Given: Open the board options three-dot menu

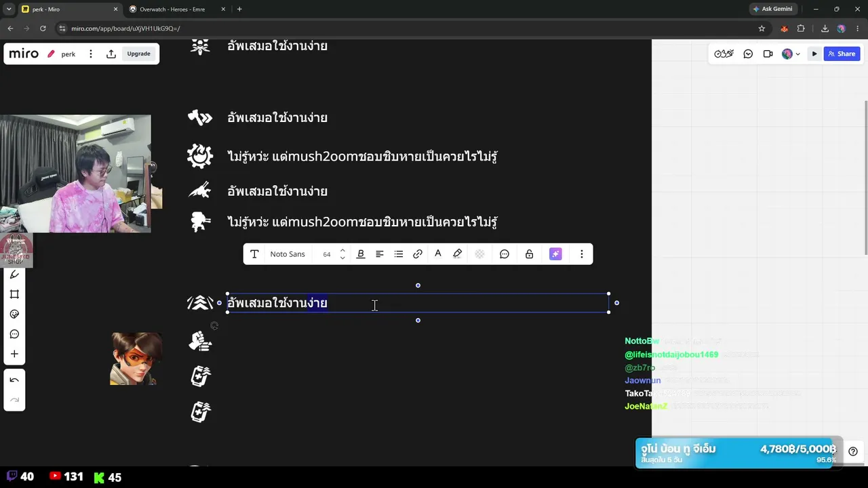Looking at the screenshot, I should (x=91, y=54).
